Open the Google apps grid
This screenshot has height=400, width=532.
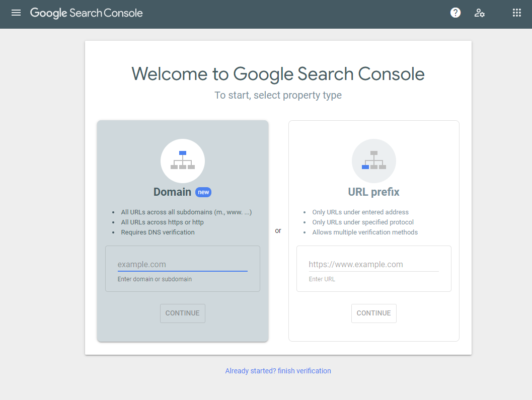tap(516, 13)
